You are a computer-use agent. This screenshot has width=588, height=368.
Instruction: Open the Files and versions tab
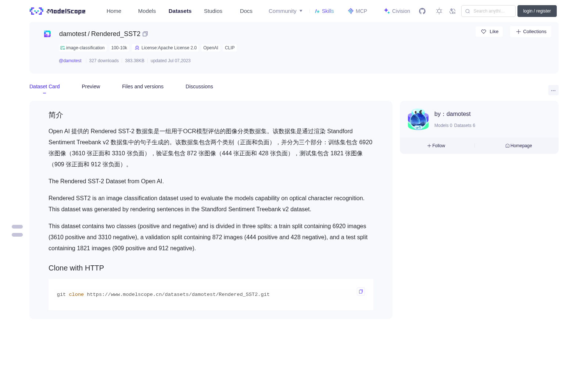[x=143, y=86]
